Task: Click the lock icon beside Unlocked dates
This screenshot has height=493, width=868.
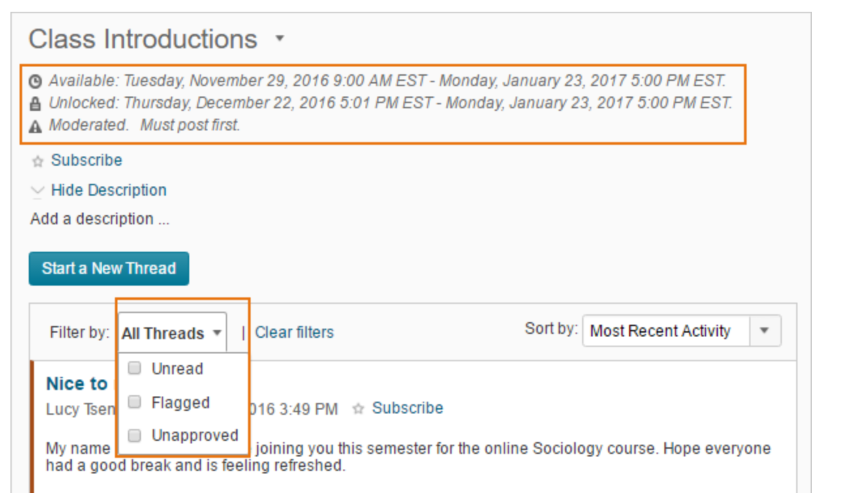Action: pos(36,104)
